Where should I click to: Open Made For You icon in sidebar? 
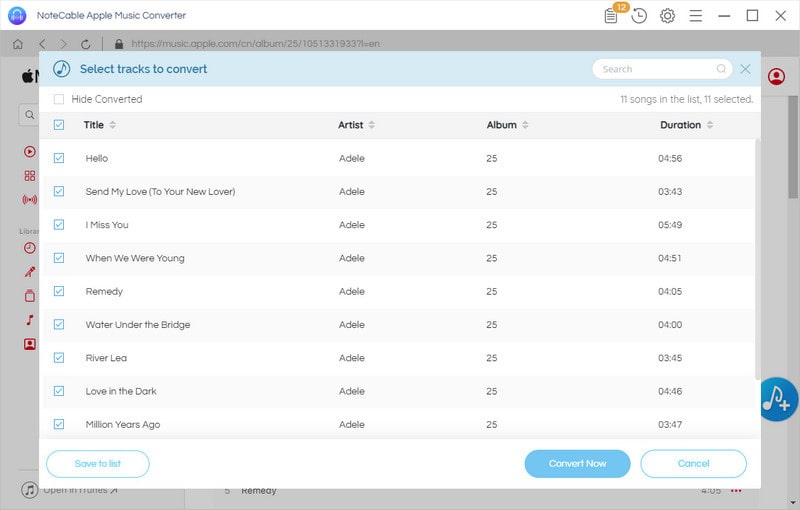(x=30, y=344)
